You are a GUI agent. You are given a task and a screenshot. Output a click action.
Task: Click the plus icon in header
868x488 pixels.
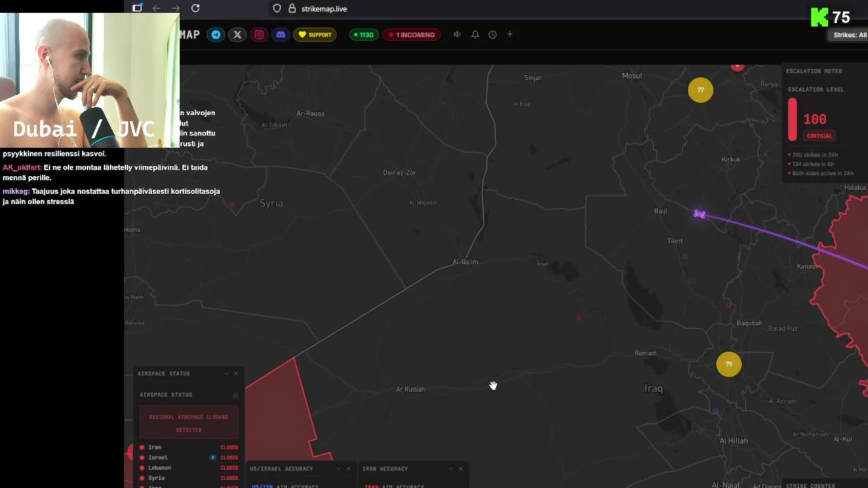[x=510, y=35]
